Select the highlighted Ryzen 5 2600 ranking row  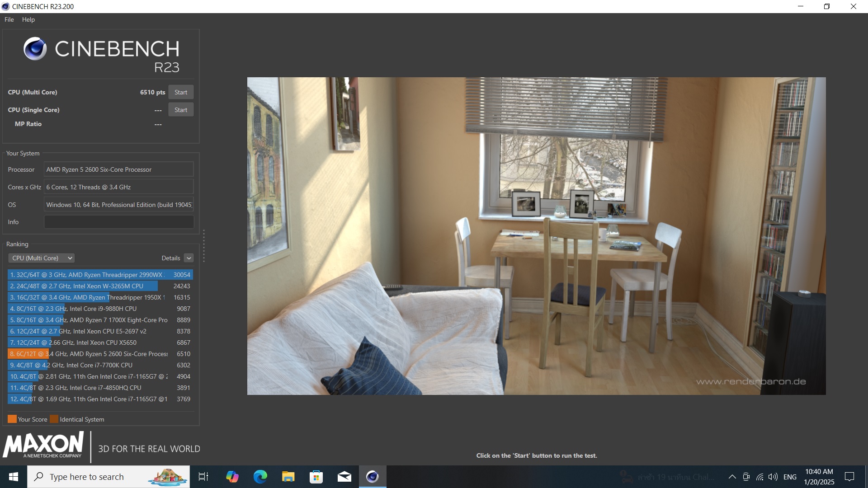[x=100, y=354]
